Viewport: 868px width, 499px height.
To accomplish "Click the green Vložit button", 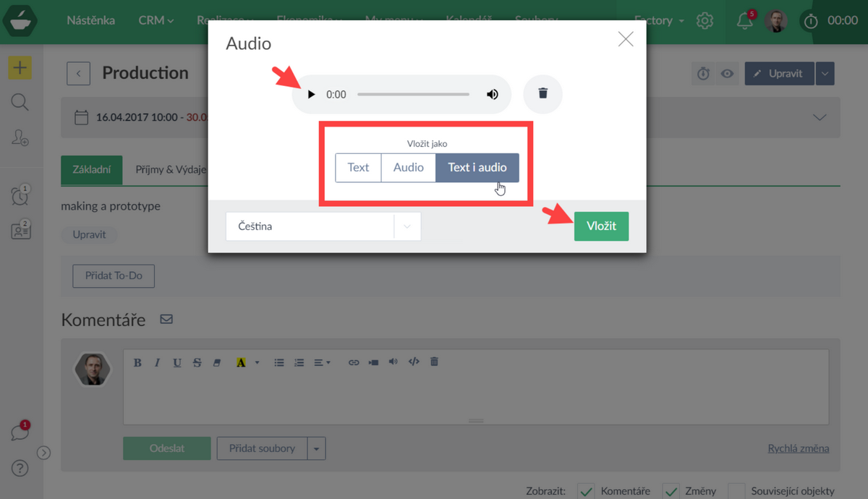I will click(x=601, y=226).
